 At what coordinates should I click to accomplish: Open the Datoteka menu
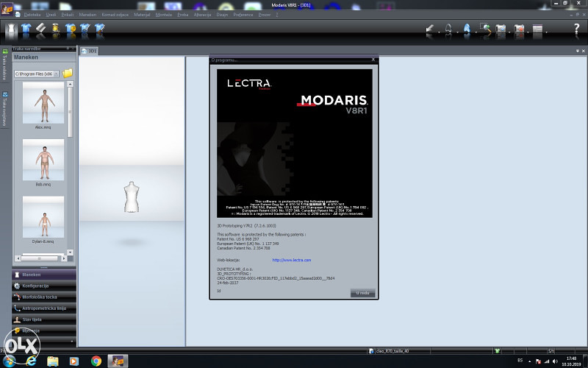tap(32, 15)
